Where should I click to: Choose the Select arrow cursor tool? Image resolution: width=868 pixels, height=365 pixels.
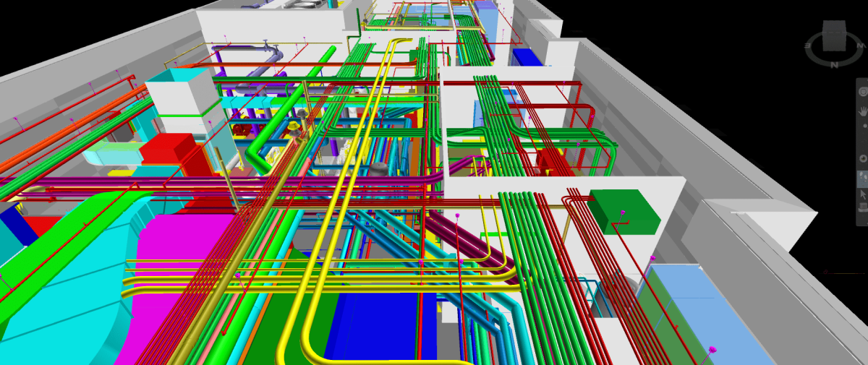[862, 194]
